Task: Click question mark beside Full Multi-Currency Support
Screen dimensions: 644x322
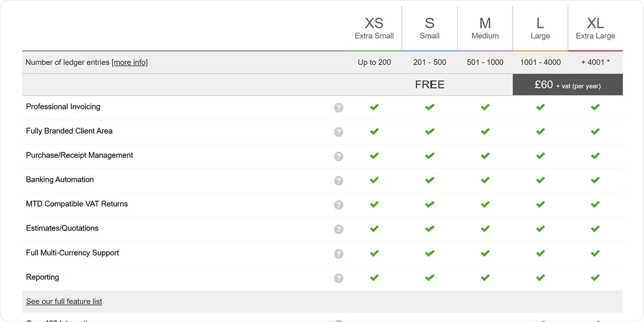Action: coord(338,254)
